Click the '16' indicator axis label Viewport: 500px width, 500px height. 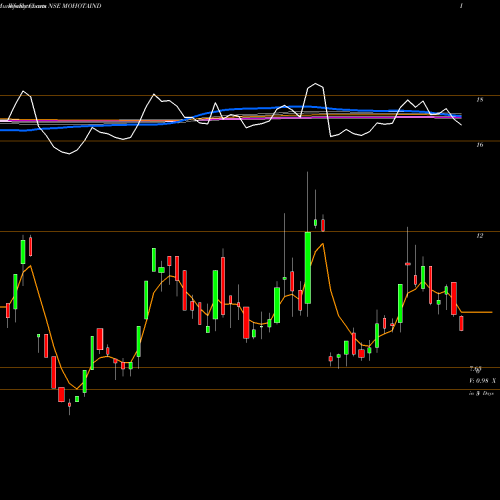tap(480, 145)
